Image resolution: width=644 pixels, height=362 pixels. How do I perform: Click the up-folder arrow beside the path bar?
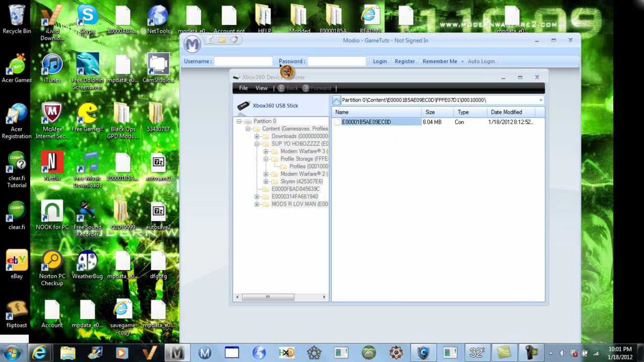point(336,100)
